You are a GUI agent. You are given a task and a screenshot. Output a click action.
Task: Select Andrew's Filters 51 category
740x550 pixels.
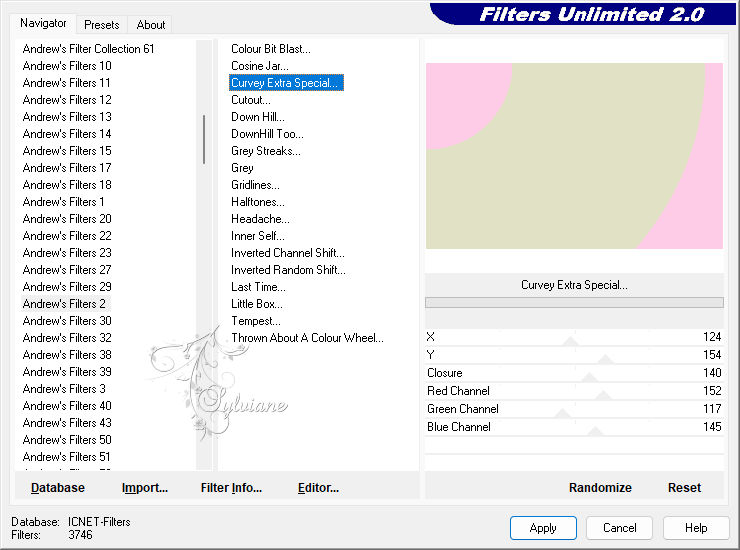[67, 457]
